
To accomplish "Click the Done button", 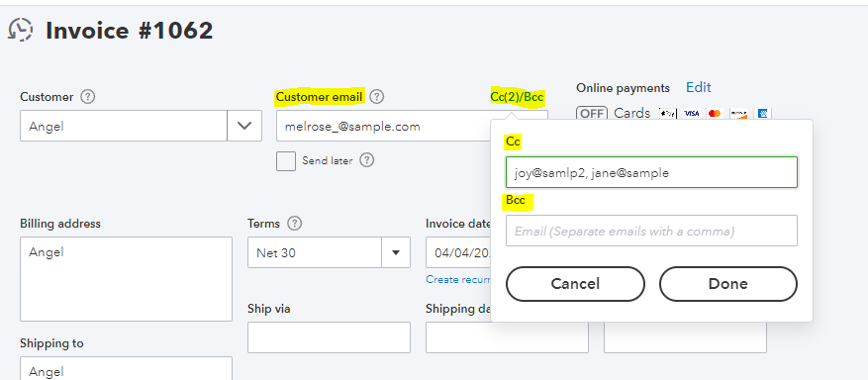I will (727, 284).
